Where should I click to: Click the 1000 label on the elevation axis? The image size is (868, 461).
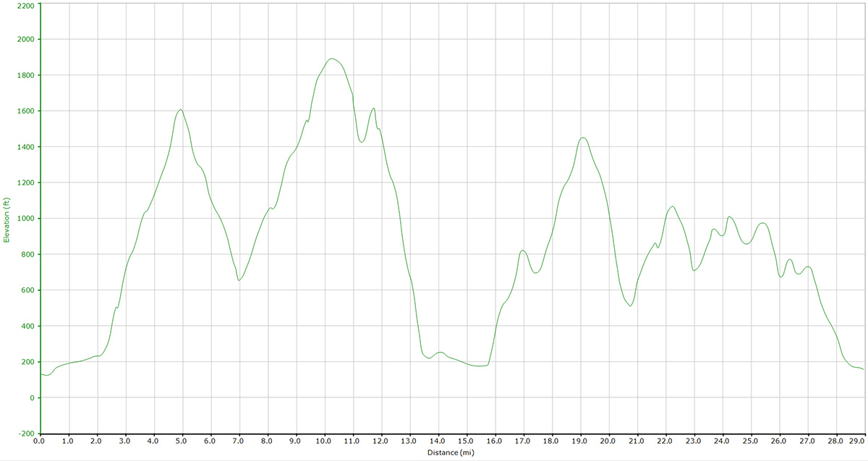[24, 219]
